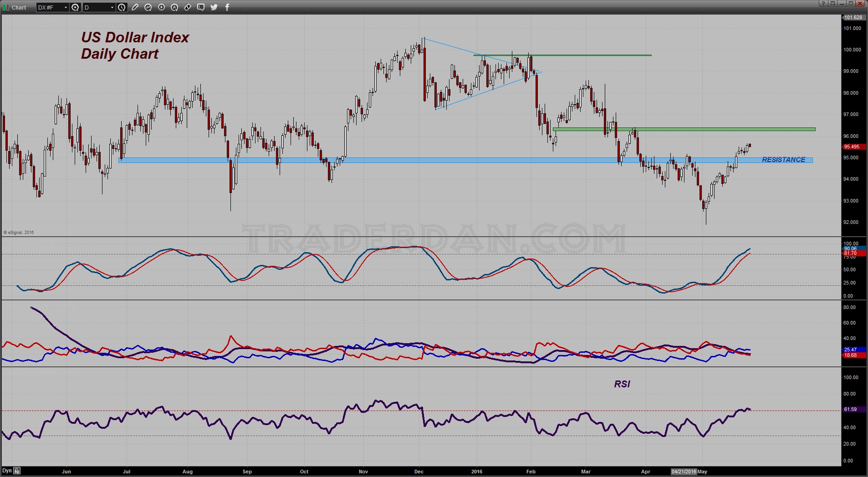Click the play replay icon
The image size is (868, 477).
pos(161,7)
